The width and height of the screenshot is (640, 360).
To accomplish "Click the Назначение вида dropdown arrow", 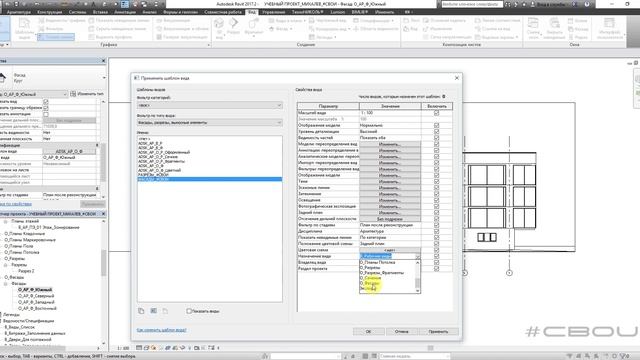I will pyautogui.click(x=417, y=256).
